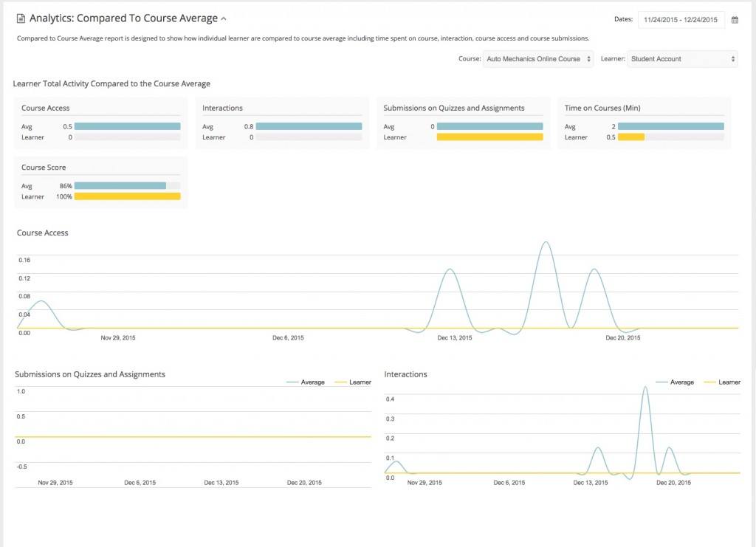Open the Learner selection dropdown
This screenshot has height=547, width=756.
(681, 58)
